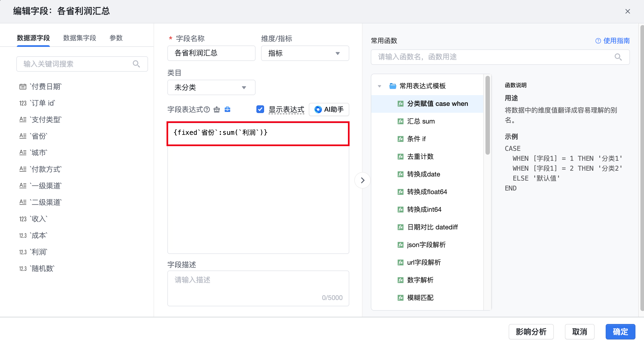Screen dimensions: 644x343
Task: Click the 付费日期 date field icon
Action: [23, 87]
